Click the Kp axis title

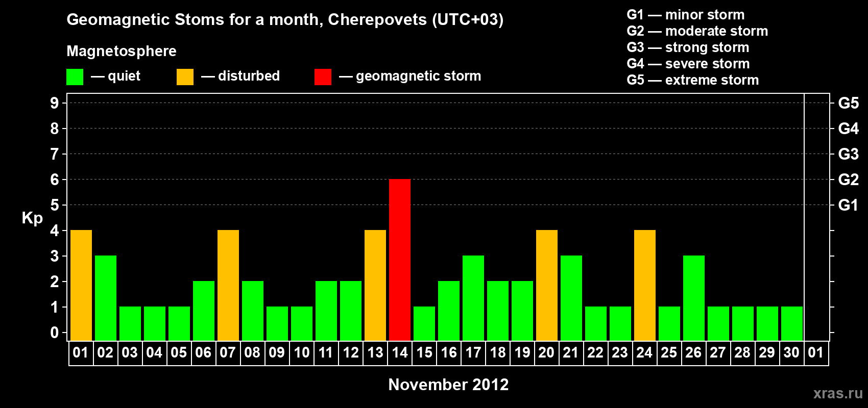pyautogui.click(x=32, y=218)
